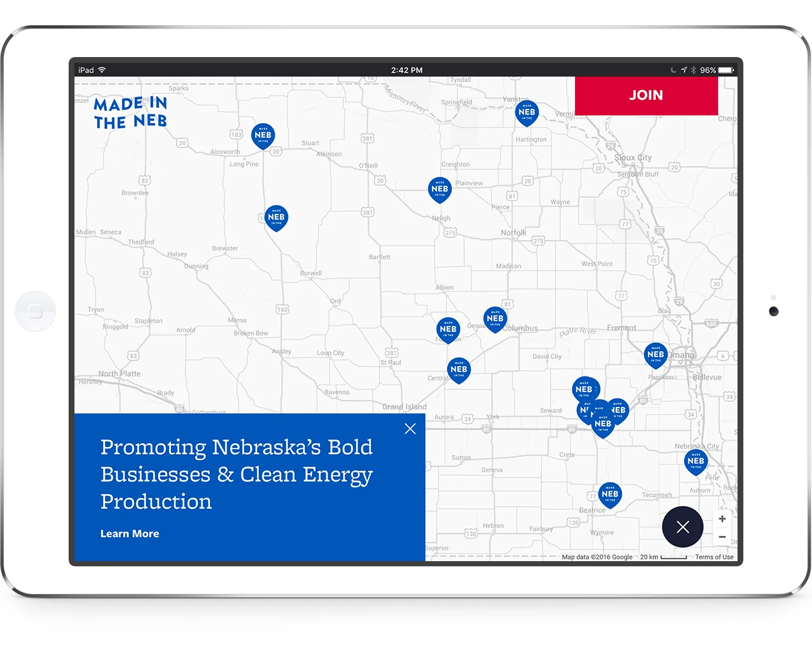Screen dimensions: 812x648
Task: Close the blue promotion panel
Action: [x=410, y=429]
